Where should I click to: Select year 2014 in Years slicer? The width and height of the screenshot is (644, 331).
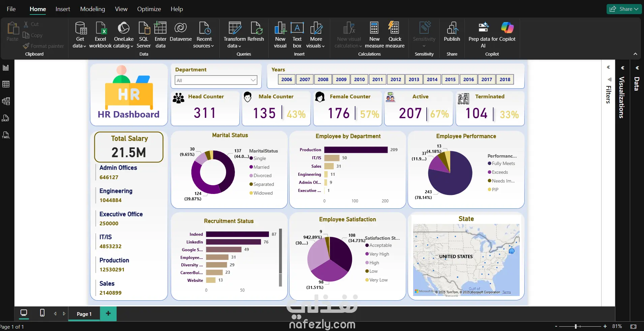click(x=432, y=79)
